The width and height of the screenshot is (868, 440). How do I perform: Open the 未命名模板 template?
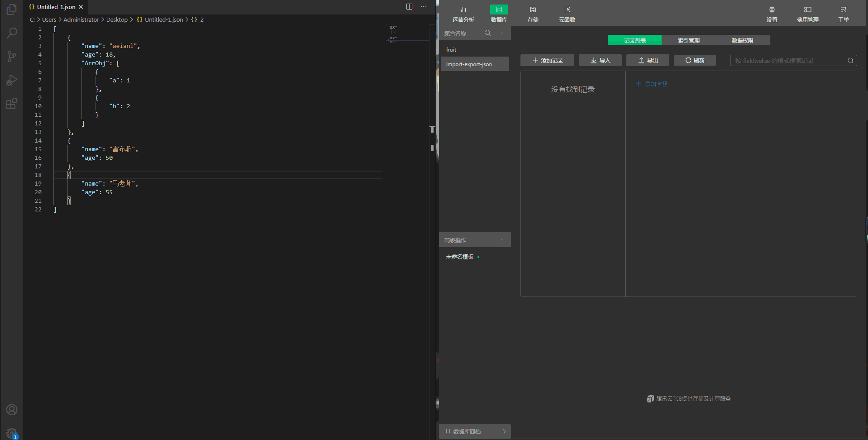460,257
